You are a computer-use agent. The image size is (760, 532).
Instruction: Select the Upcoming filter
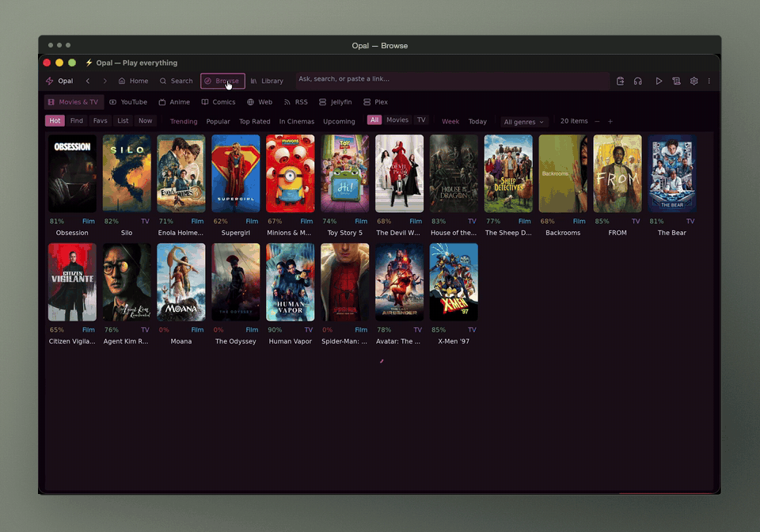point(340,122)
